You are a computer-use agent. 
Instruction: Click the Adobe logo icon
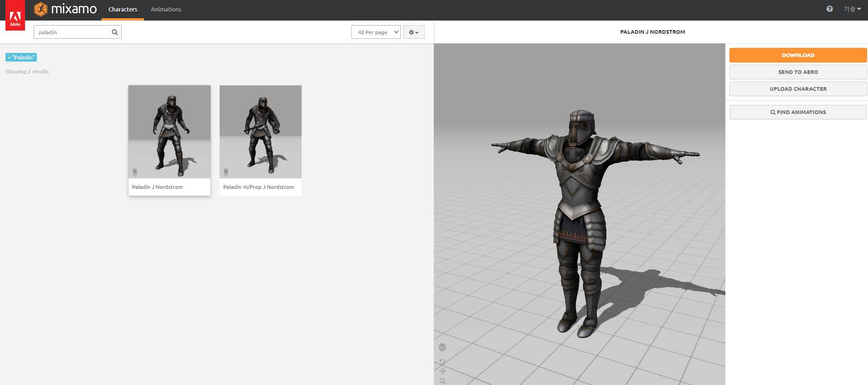(15, 15)
